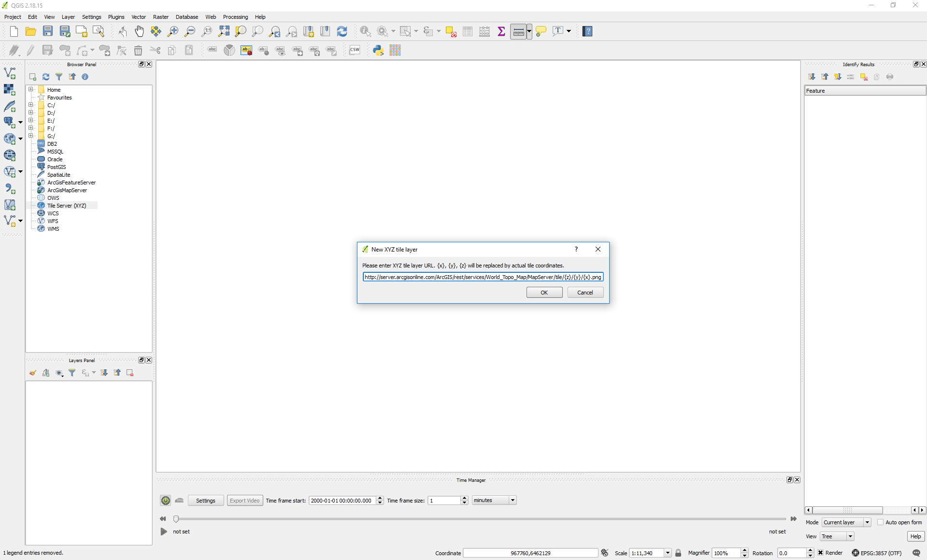The height and width of the screenshot is (560, 927).
Task: Open the Raster menu
Action: coord(161,17)
